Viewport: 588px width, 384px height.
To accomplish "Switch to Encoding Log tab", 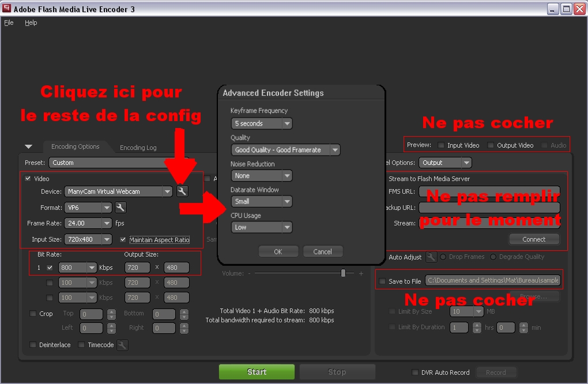I will click(x=138, y=148).
